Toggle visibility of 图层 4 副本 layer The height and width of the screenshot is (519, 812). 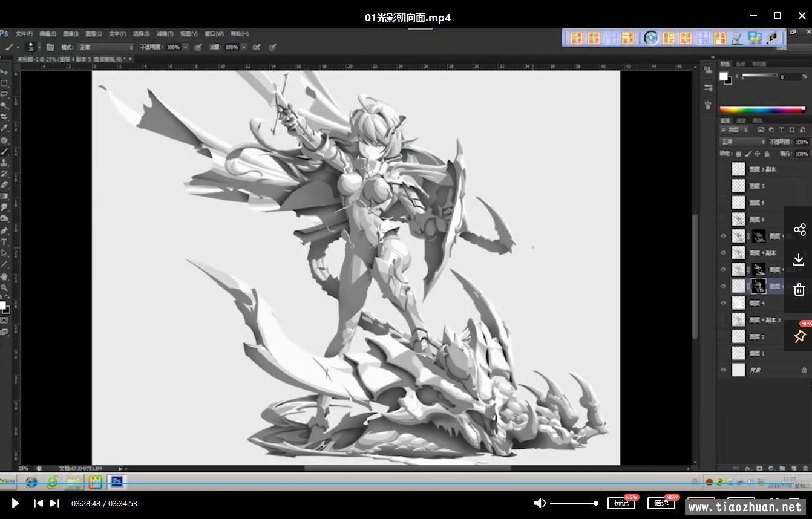[724, 253]
